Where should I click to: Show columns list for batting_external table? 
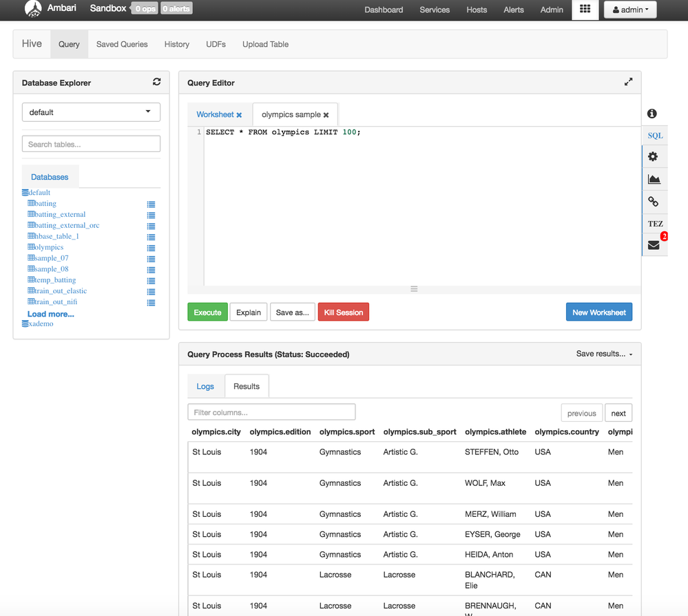tap(151, 215)
